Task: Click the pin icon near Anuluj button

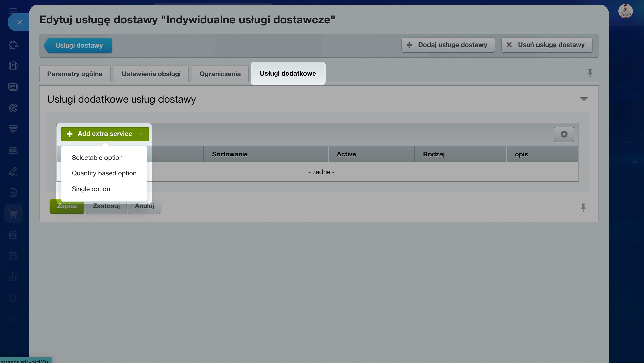Action: coord(583,207)
